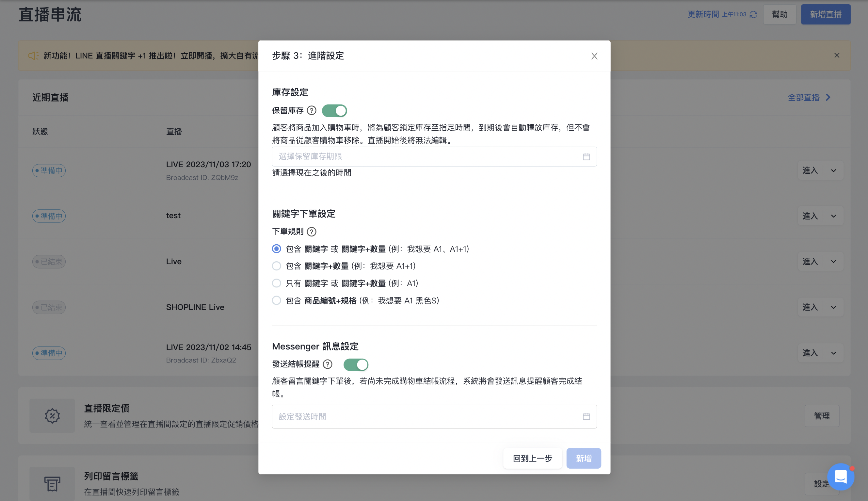The image size is (868, 501).
Task: Click 準備中 status of LIVE 2023/11/03 row
Action: click(x=49, y=170)
